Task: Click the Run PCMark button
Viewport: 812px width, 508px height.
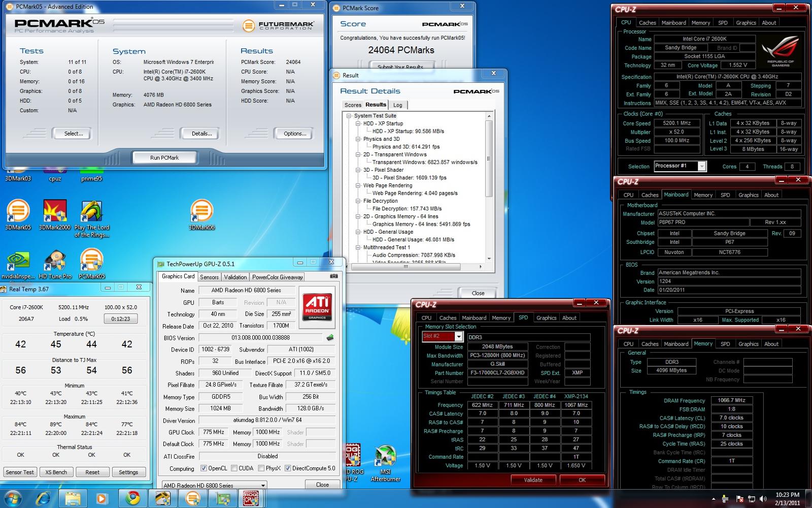Action: (x=164, y=157)
